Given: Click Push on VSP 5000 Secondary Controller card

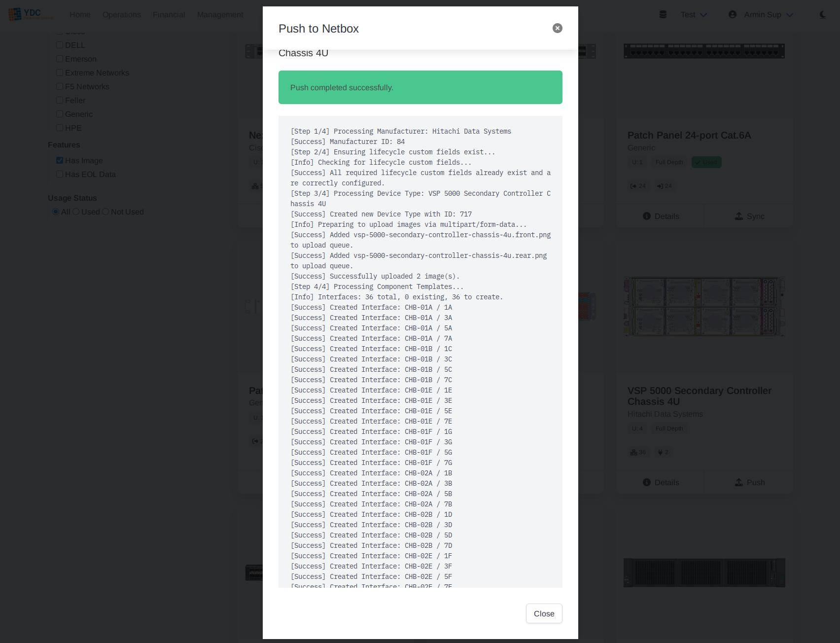Looking at the screenshot, I should click(x=749, y=482).
